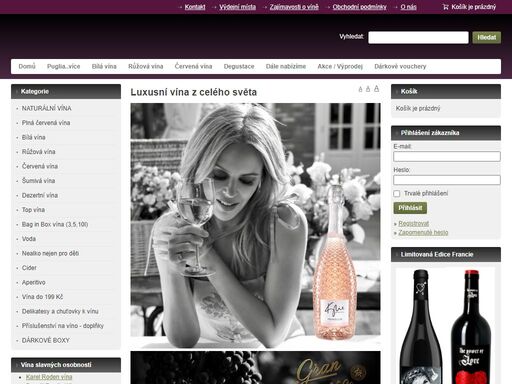
Task: Open the Registrovat link
Action: (414, 223)
